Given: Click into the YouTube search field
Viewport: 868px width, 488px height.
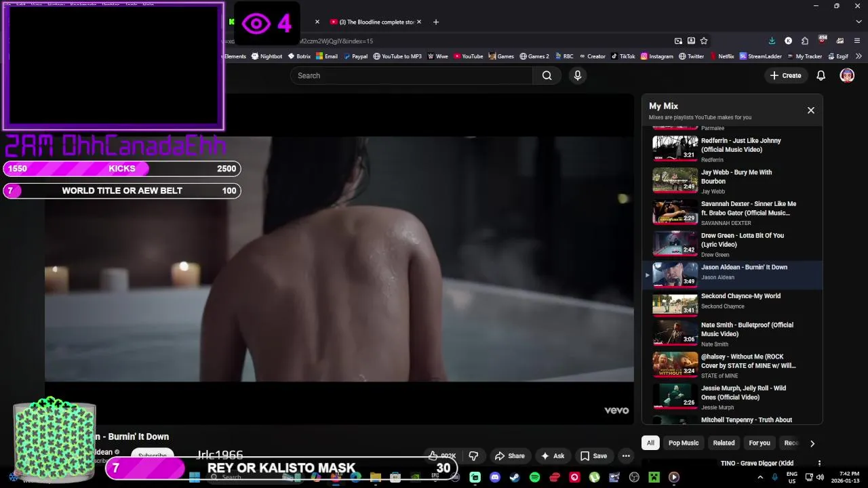Looking at the screenshot, I should [x=411, y=75].
